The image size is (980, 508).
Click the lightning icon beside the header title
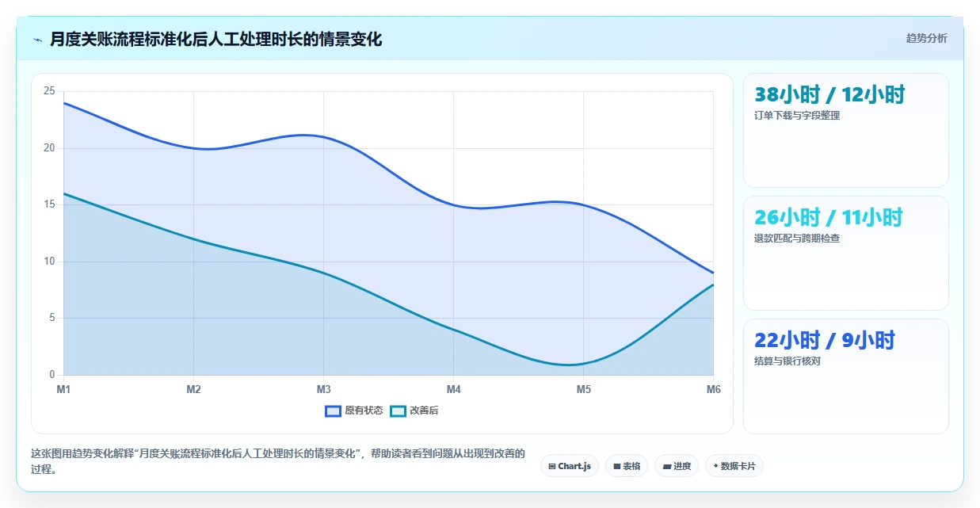(x=37, y=40)
